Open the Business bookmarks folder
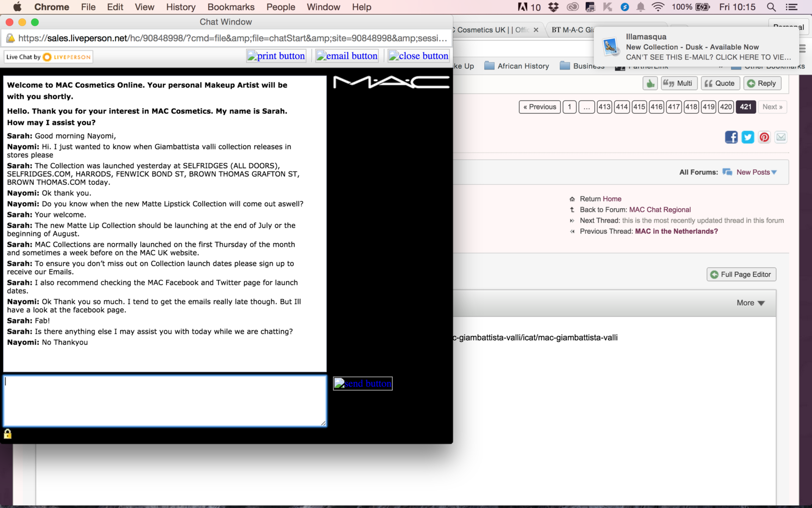The image size is (812, 508). coord(582,66)
